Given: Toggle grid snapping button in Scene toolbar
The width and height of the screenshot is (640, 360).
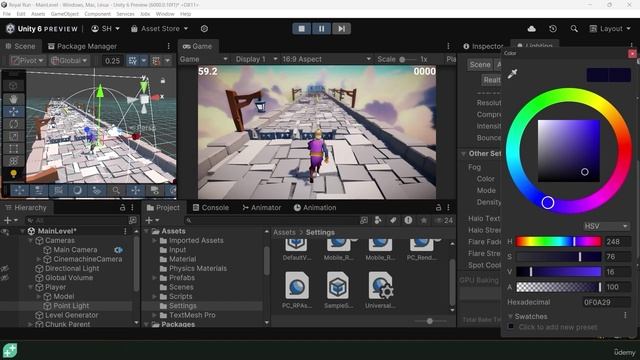Looking at the screenshot, I should 133,61.
